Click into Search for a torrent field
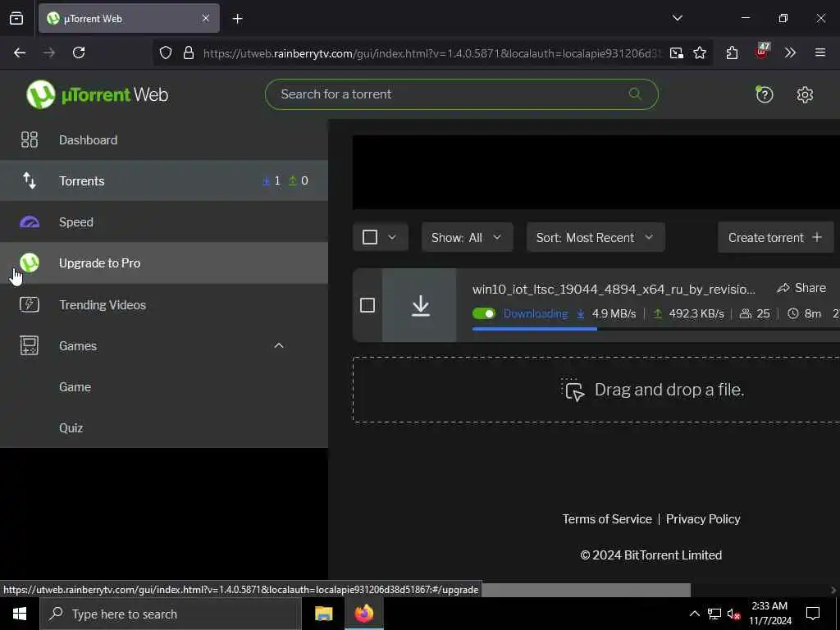 [461, 94]
